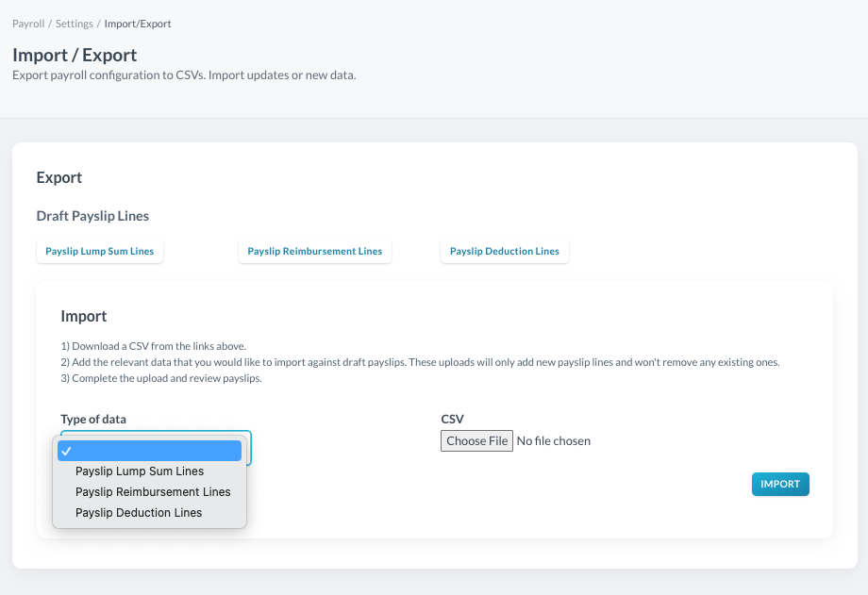The image size is (868, 595).
Task: Click the Import section heading
Action: point(84,317)
